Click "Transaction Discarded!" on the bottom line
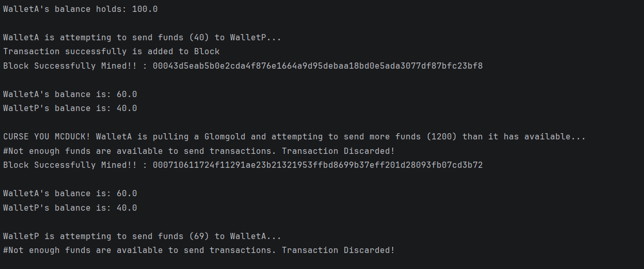This screenshot has height=269, width=644. 338,250
